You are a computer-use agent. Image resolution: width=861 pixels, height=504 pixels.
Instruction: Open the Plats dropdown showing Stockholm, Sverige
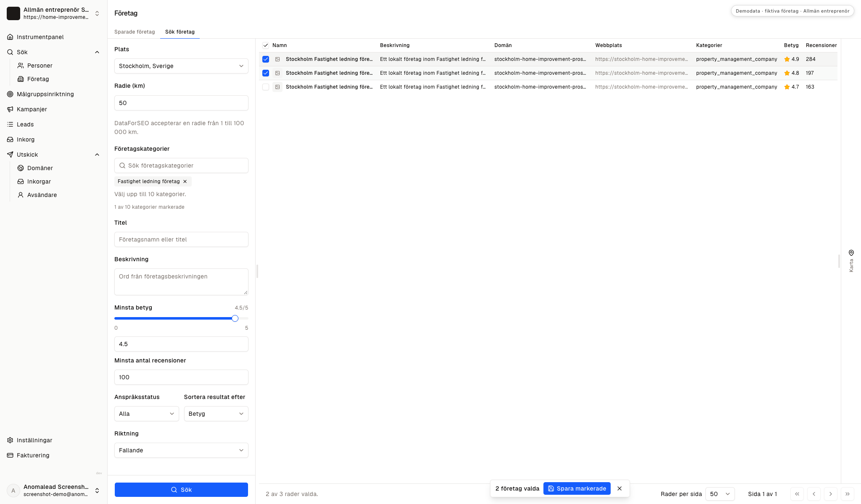point(181,66)
